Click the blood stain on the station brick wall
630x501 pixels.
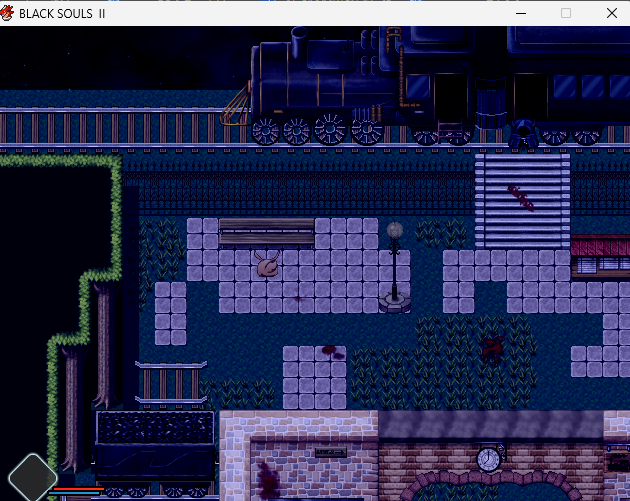pyautogui.click(x=268, y=480)
